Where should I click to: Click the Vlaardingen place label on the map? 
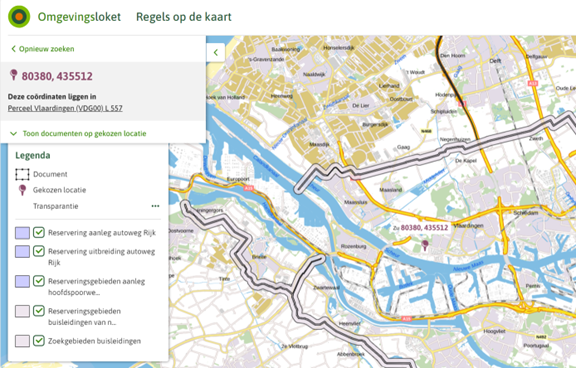point(468,226)
